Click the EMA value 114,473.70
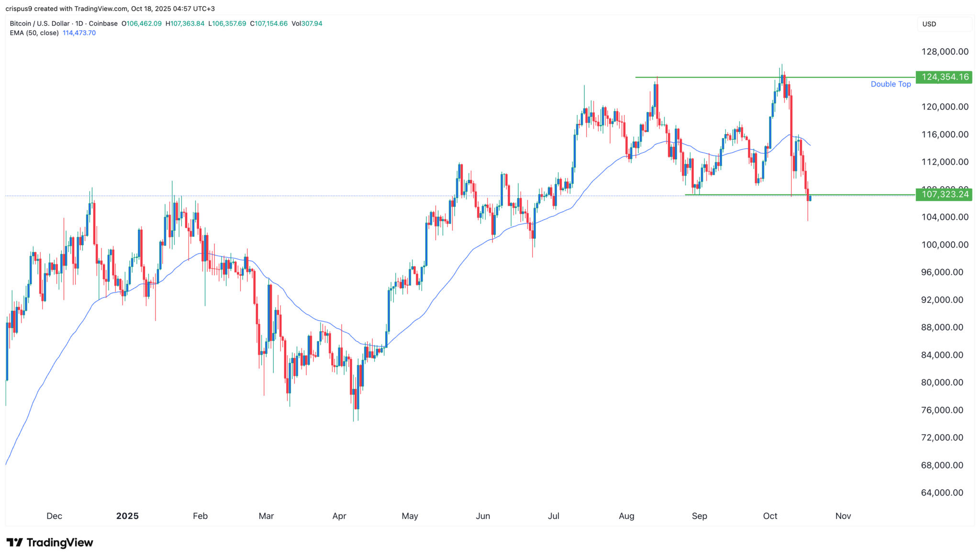This screenshot has width=980, height=559. [79, 33]
